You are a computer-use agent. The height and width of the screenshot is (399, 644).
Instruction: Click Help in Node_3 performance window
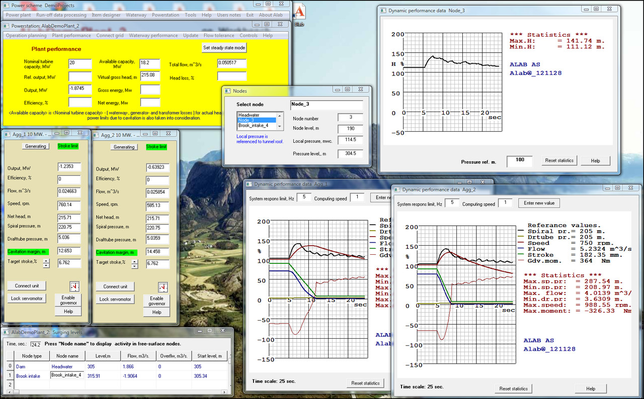(595, 161)
